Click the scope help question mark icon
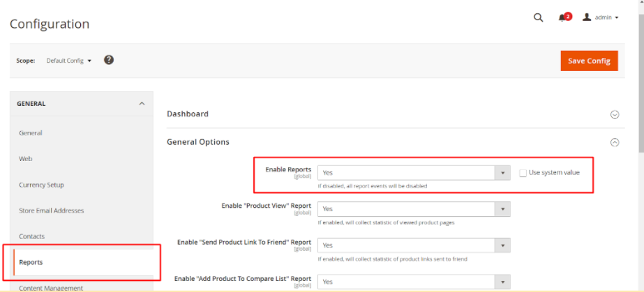Viewport: 644px width, 292px height. (x=109, y=61)
